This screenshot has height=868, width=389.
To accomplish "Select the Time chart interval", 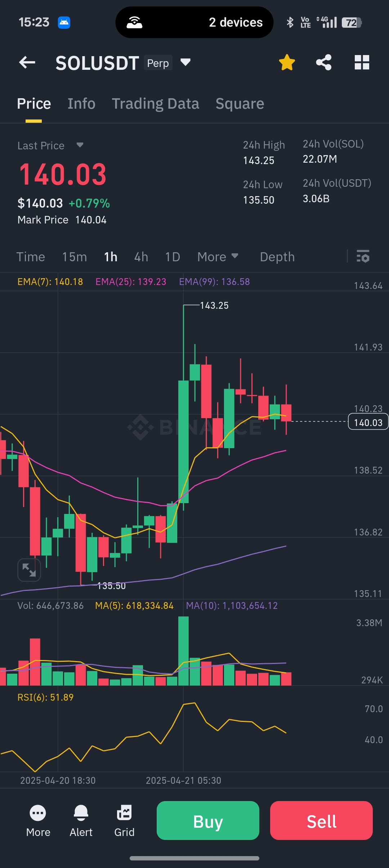I will click(x=31, y=257).
